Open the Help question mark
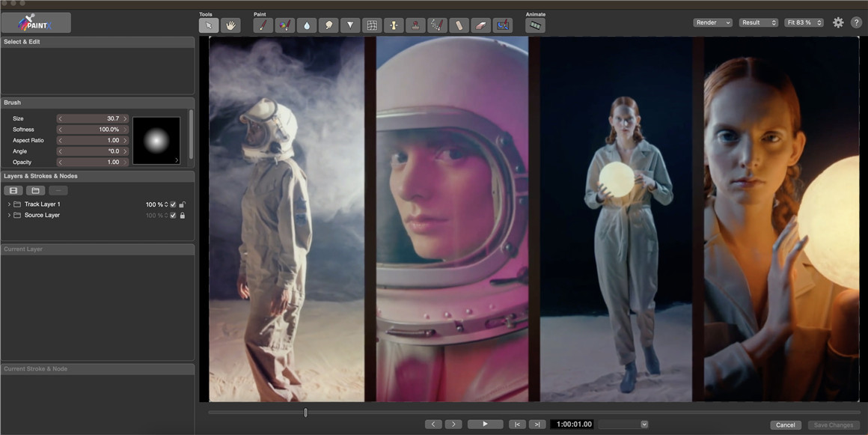The height and width of the screenshot is (435, 868). pos(857,22)
